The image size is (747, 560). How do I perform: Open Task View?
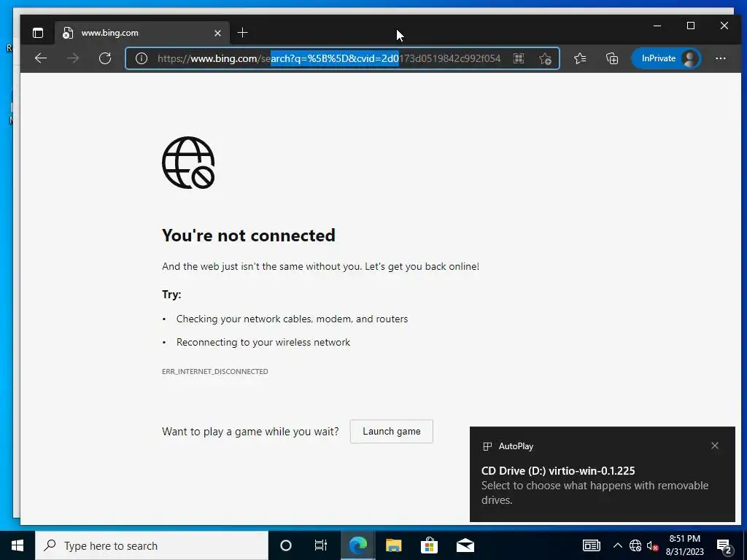click(321, 545)
